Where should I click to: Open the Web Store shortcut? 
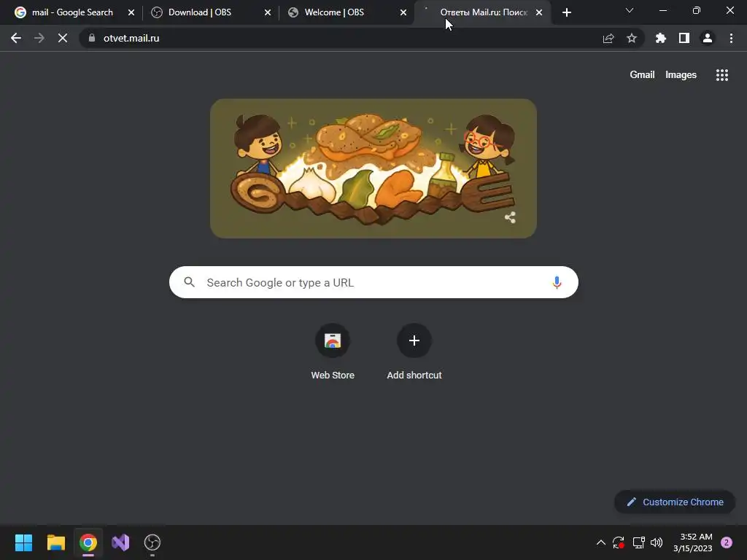pyautogui.click(x=333, y=352)
